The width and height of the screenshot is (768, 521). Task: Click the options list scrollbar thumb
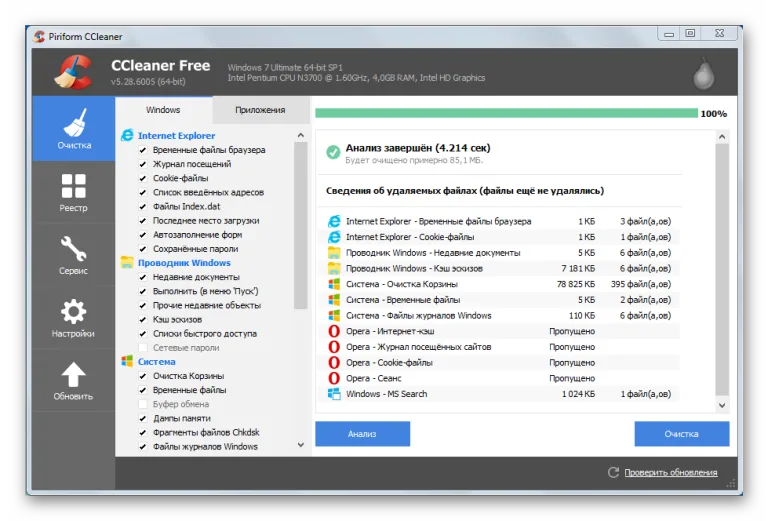[301, 226]
